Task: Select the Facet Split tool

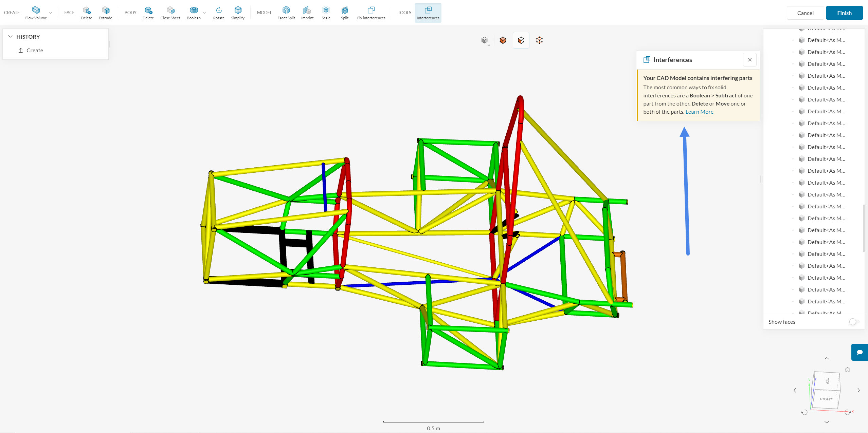Action: pos(286,13)
